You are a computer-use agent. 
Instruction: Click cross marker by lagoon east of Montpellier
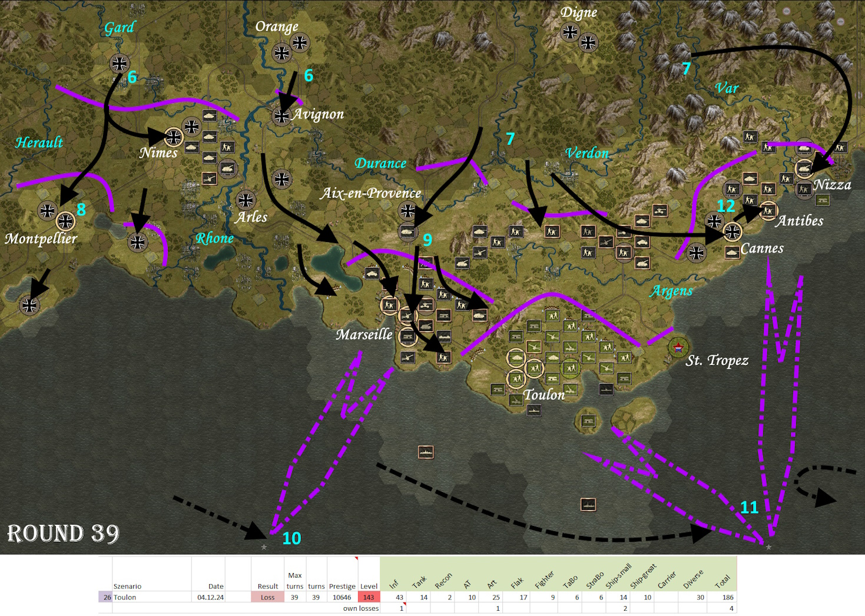[x=138, y=242]
